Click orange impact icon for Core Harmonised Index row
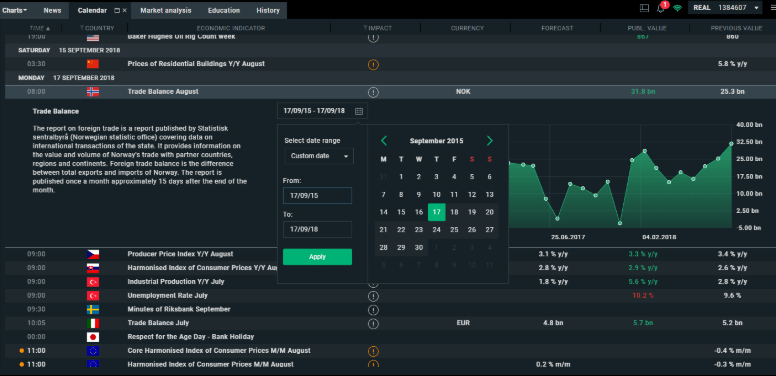Viewport: 776px width, 376px height. tap(374, 351)
